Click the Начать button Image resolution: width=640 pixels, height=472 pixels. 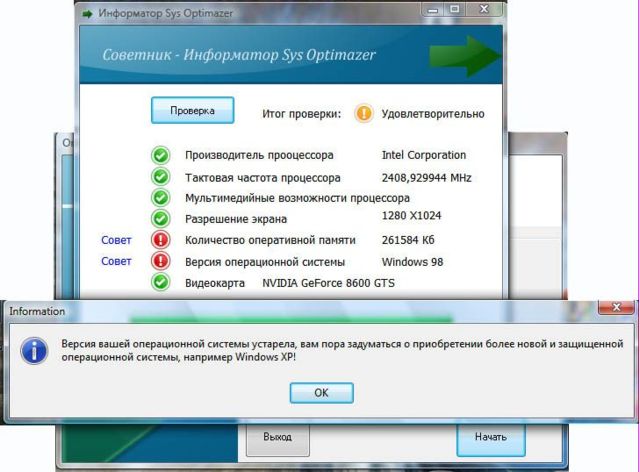pyautogui.click(x=491, y=438)
